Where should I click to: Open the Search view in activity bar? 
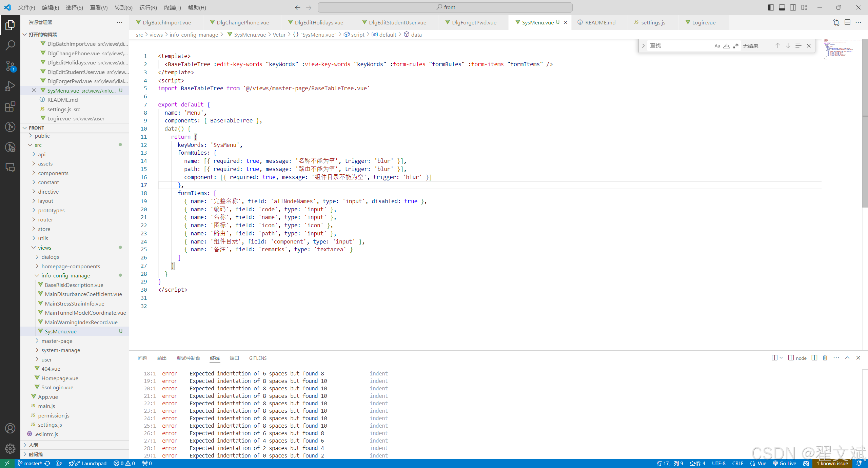pyautogui.click(x=10, y=45)
